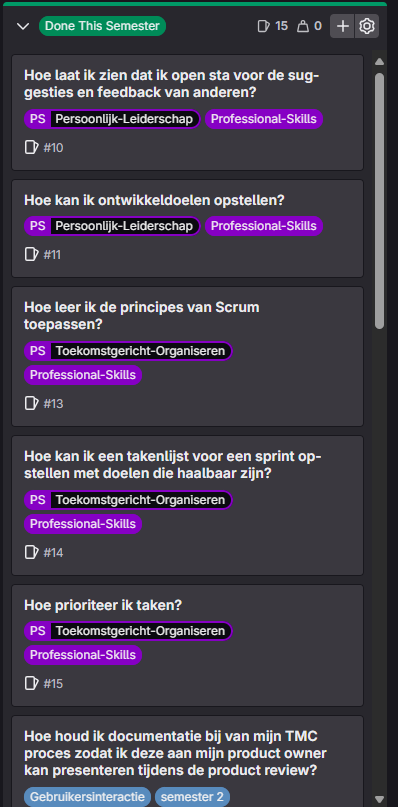Collapse the Done This Semester list

point(23,26)
